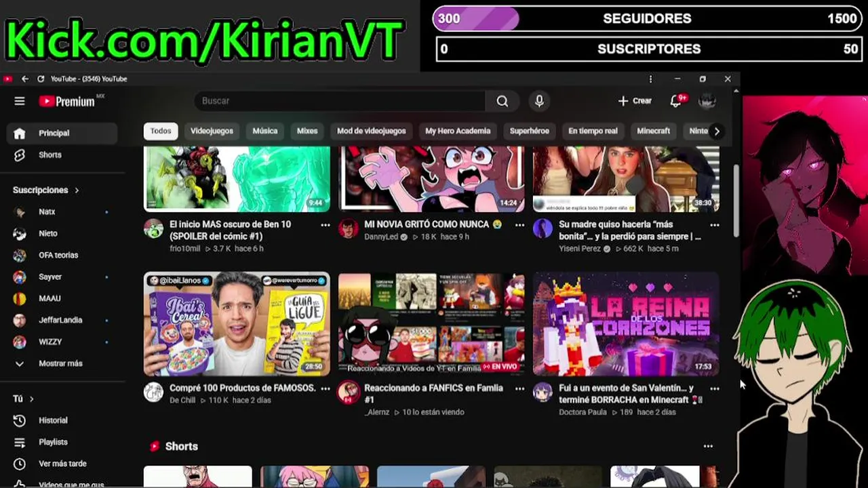Open the MAAU channel subscription

click(x=62, y=298)
